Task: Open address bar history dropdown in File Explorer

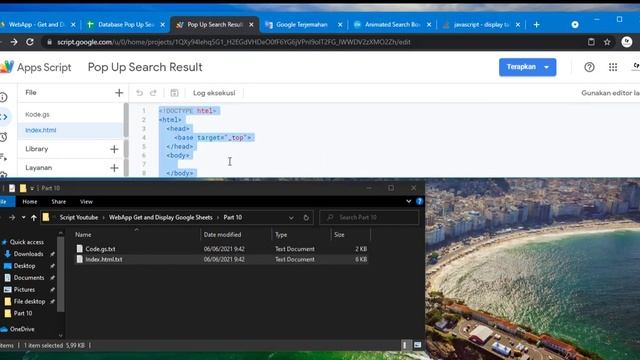Action: click(x=291, y=218)
